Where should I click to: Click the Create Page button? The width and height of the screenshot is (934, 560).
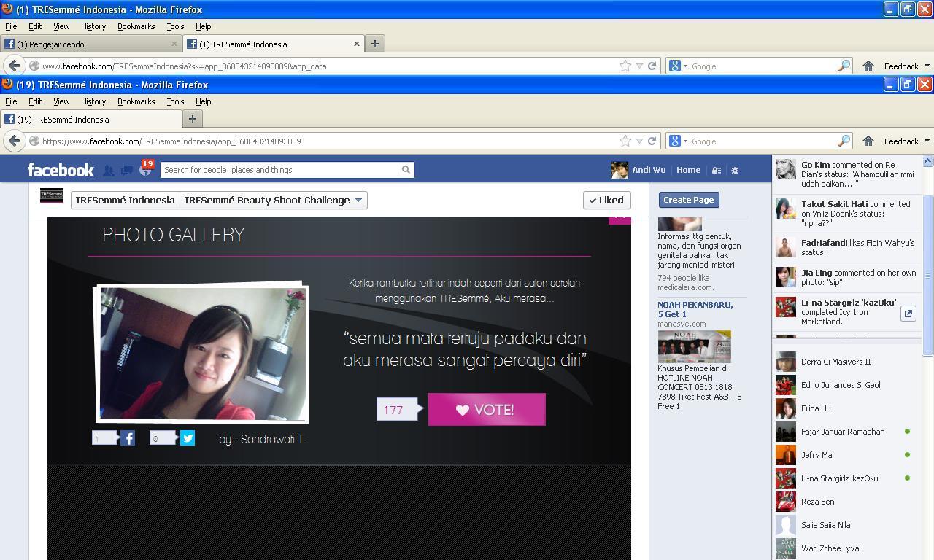[x=688, y=200]
